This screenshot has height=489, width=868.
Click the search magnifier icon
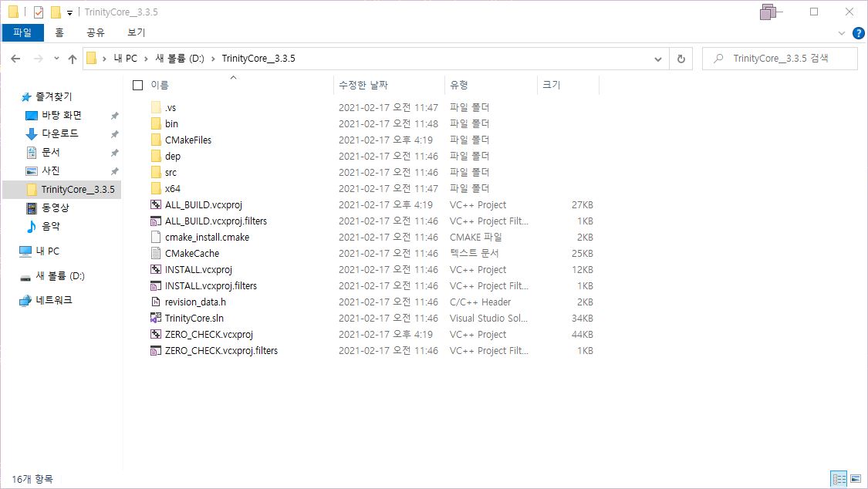click(718, 58)
